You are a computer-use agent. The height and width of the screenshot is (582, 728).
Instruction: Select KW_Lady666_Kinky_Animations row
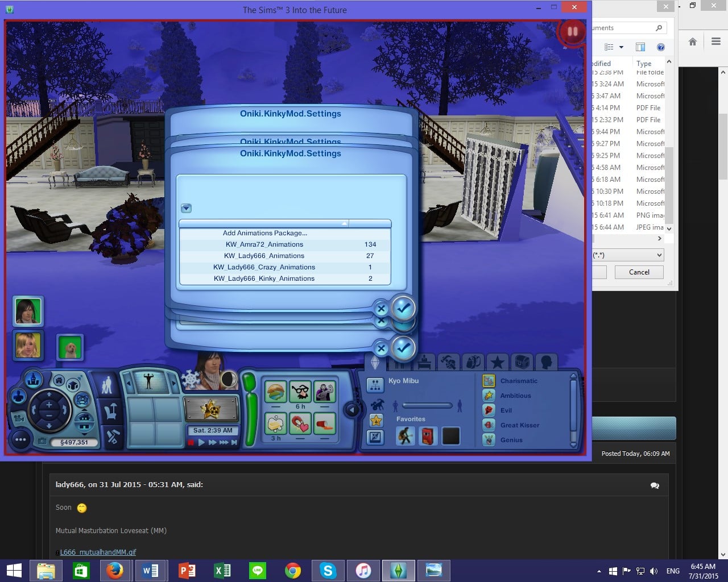[x=285, y=278]
